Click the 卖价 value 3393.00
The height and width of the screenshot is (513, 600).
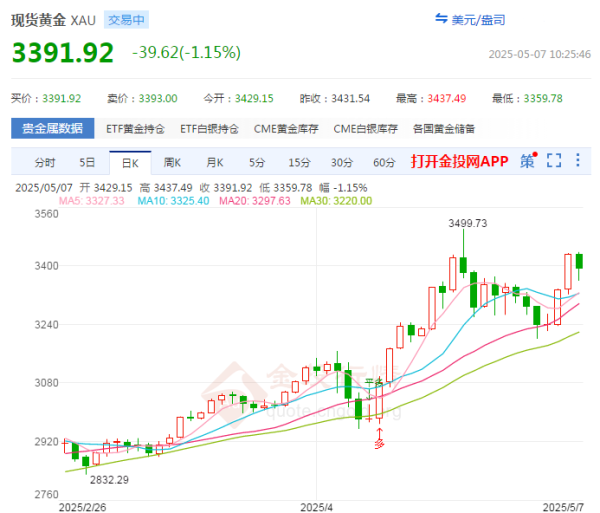click(x=158, y=99)
